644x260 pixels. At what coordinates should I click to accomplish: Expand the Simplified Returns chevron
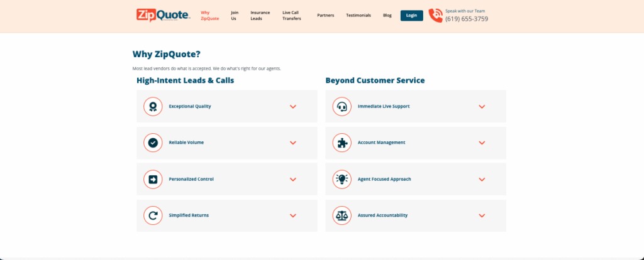pyautogui.click(x=293, y=216)
